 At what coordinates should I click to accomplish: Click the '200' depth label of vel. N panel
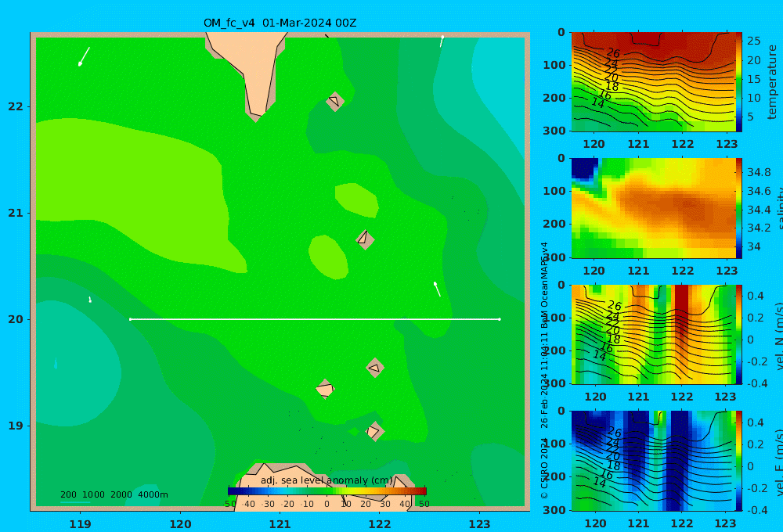click(x=554, y=350)
